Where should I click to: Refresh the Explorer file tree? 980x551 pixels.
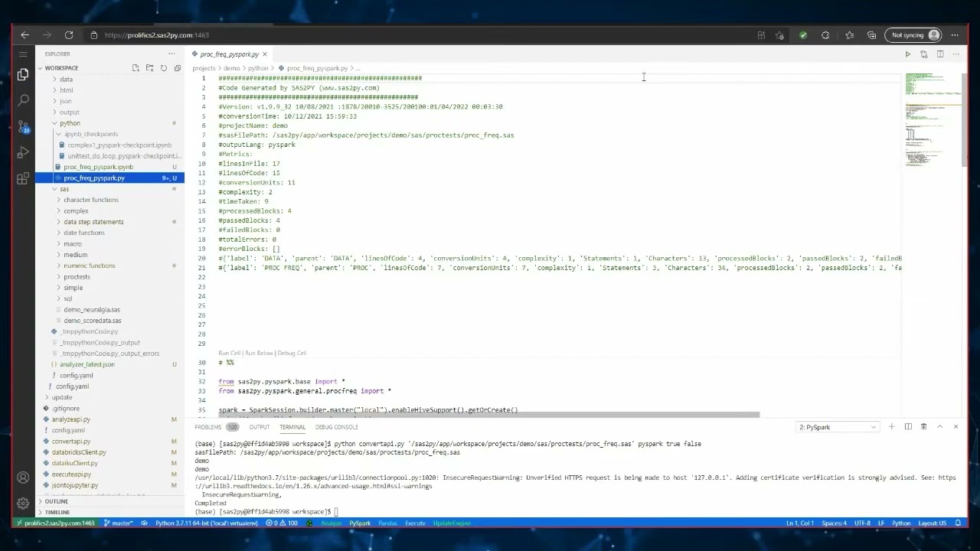point(163,68)
